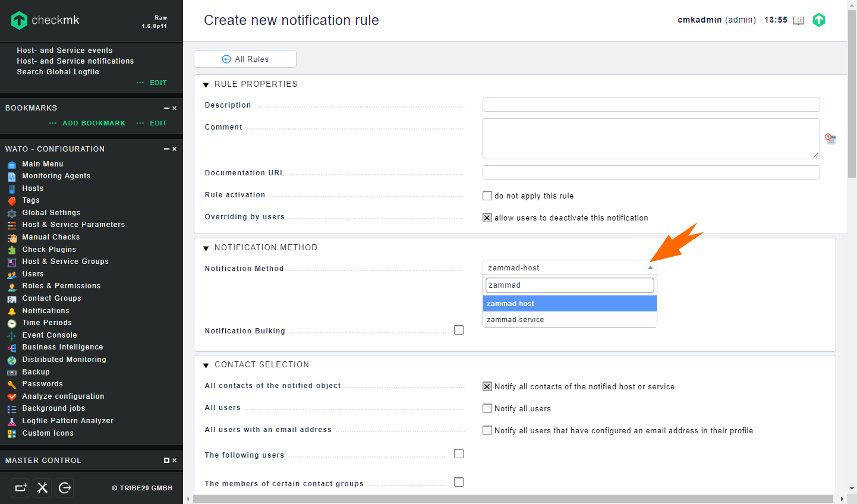Expand the Master Control snapin
The image size is (857, 504).
pos(166,461)
